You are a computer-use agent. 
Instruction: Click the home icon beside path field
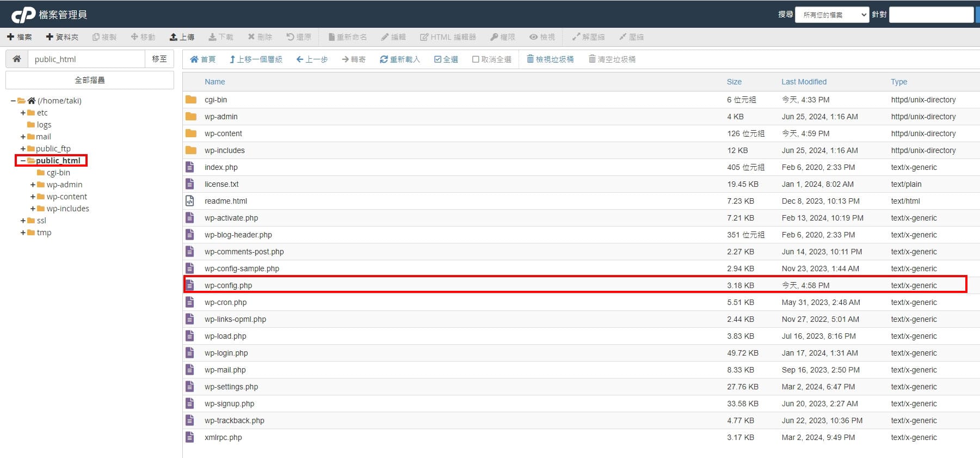[x=17, y=59]
